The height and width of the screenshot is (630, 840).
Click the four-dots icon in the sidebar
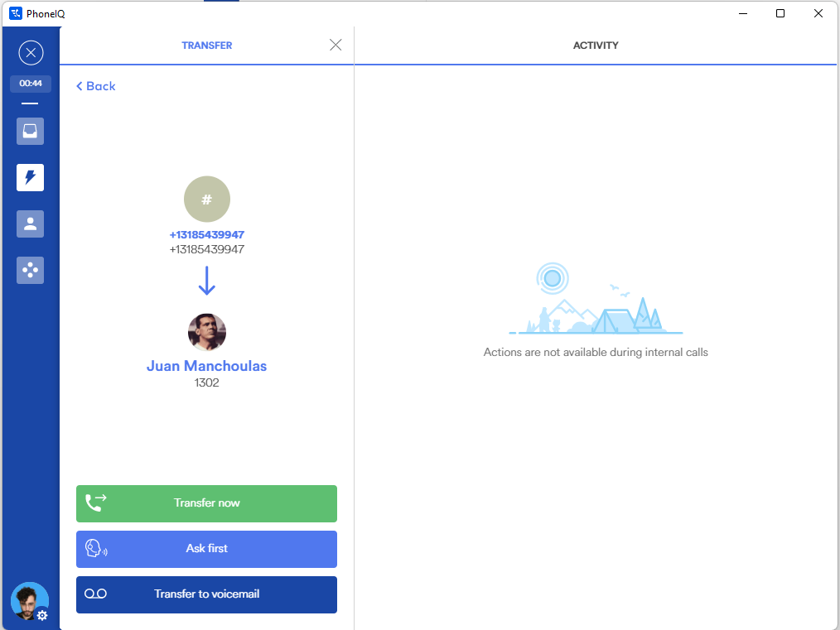pos(31,270)
